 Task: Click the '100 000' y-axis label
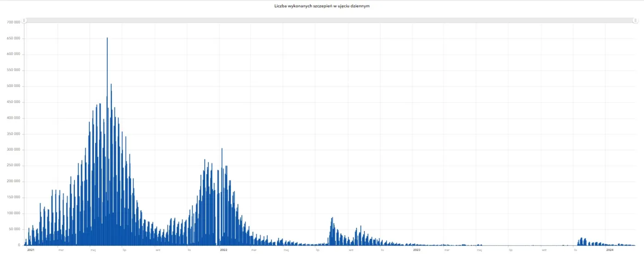[x=13, y=214]
